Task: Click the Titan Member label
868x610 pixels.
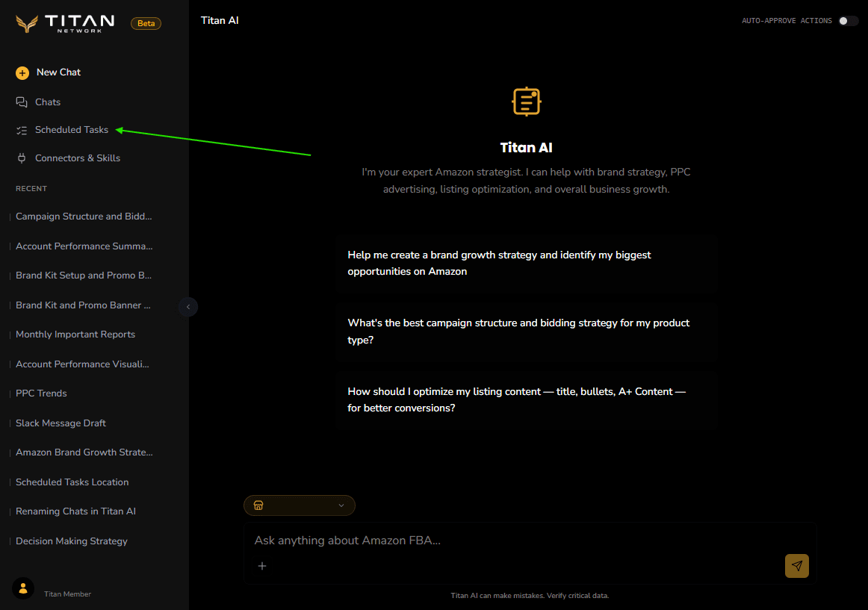Action: point(67,594)
